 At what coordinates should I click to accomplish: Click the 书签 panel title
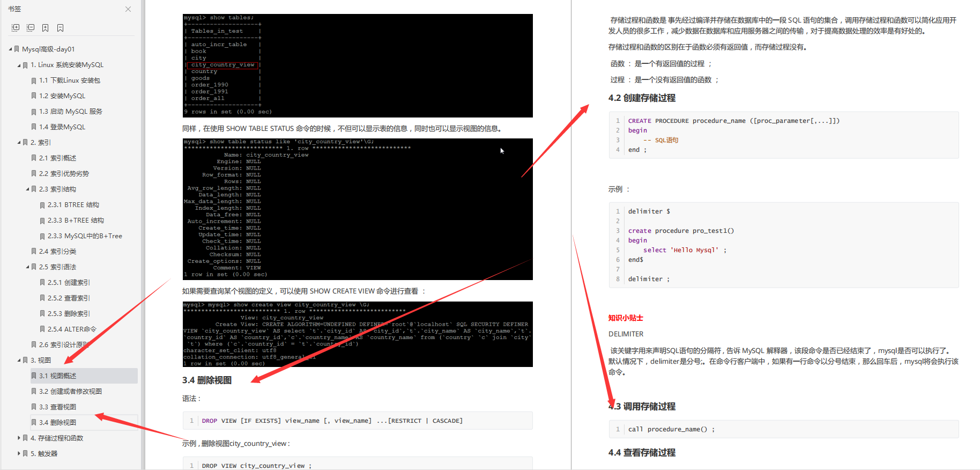(14, 9)
